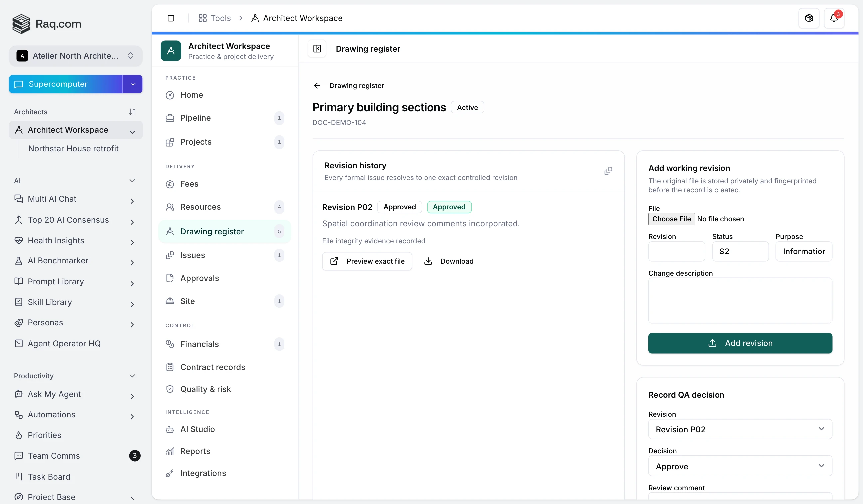
Task: Click the Site hard hat icon
Action: coord(170,301)
